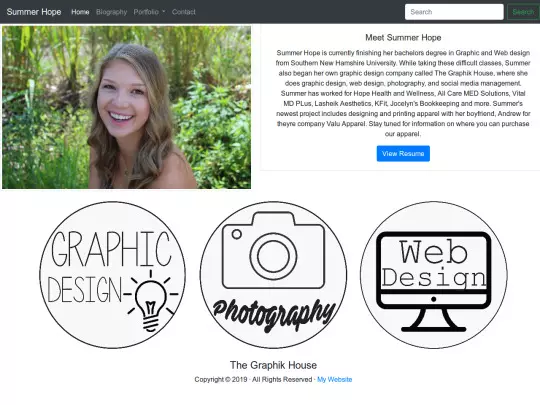540x405 pixels.
Task: Click the View Resume button
Action: pyautogui.click(x=403, y=154)
